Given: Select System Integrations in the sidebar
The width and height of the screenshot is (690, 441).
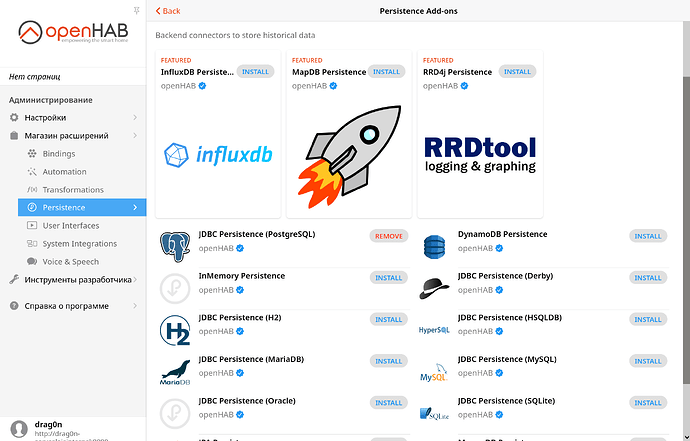Looking at the screenshot, I should pos(82,243).
